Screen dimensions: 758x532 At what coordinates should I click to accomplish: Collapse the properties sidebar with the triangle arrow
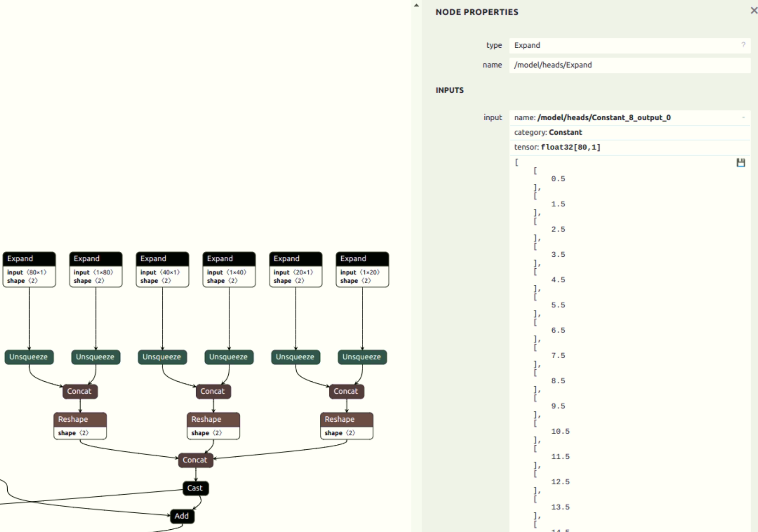pos(416,5)
